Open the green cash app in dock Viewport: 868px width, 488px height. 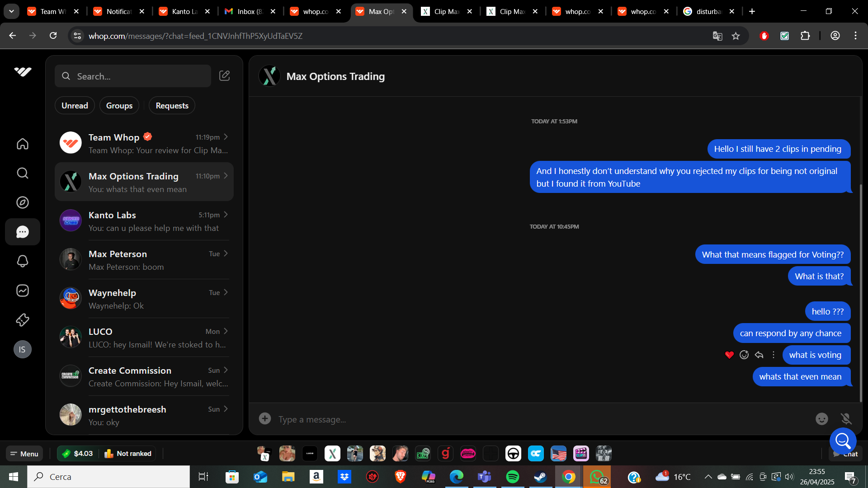(x=423, y=453)
